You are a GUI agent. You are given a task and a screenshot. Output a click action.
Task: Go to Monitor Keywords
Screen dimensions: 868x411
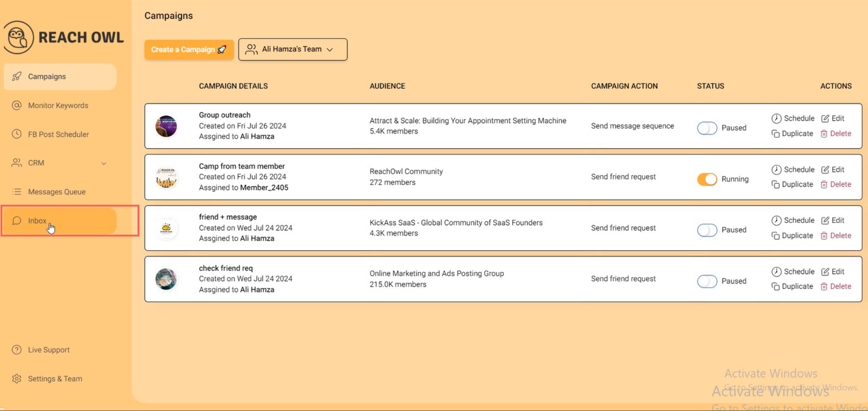pyautogui.click(x=60, y=105)
